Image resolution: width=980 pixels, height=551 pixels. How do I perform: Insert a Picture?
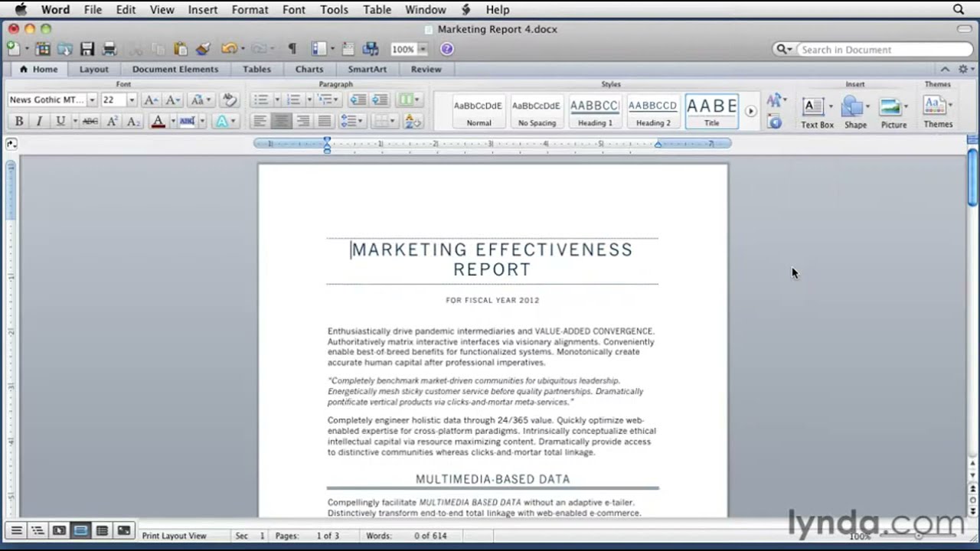(x=893, y=111)
